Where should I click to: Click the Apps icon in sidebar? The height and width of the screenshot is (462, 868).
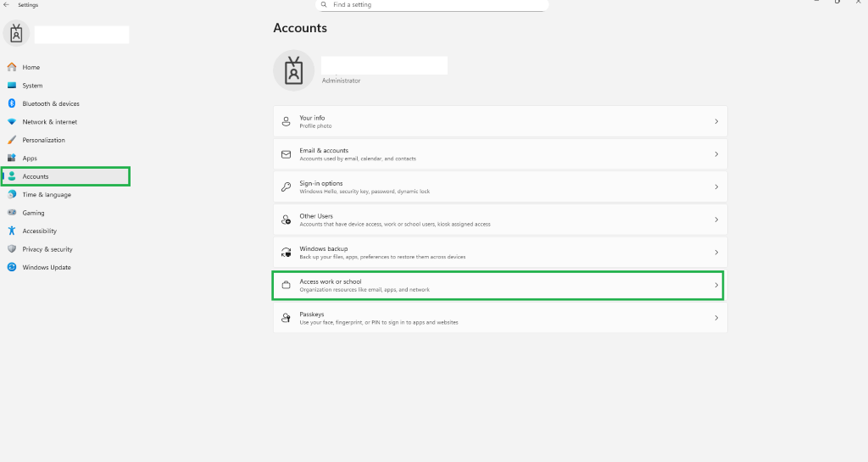pyautogui.click(x=12, y=159)
